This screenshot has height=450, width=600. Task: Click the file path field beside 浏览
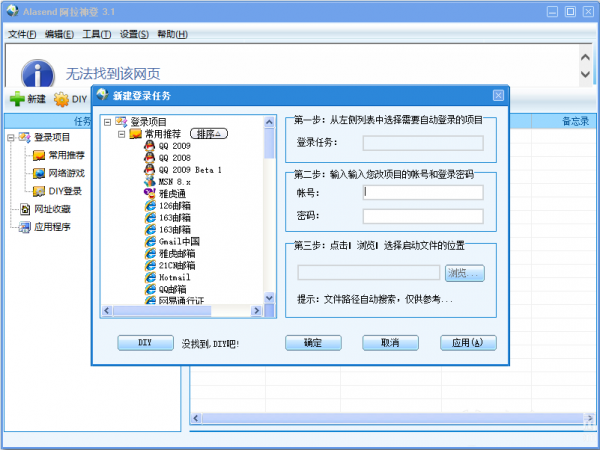pyautogui.click(x=369, y=273)
